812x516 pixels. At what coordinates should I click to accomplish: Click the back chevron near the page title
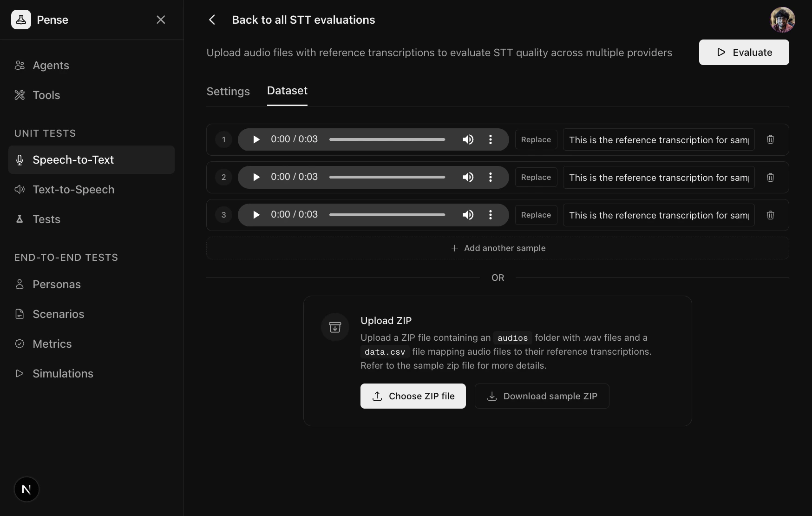[212, 20]
